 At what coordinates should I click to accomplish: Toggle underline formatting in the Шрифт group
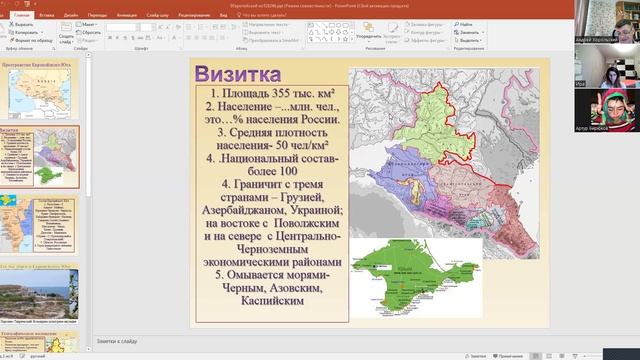click(x=125, y=38)
